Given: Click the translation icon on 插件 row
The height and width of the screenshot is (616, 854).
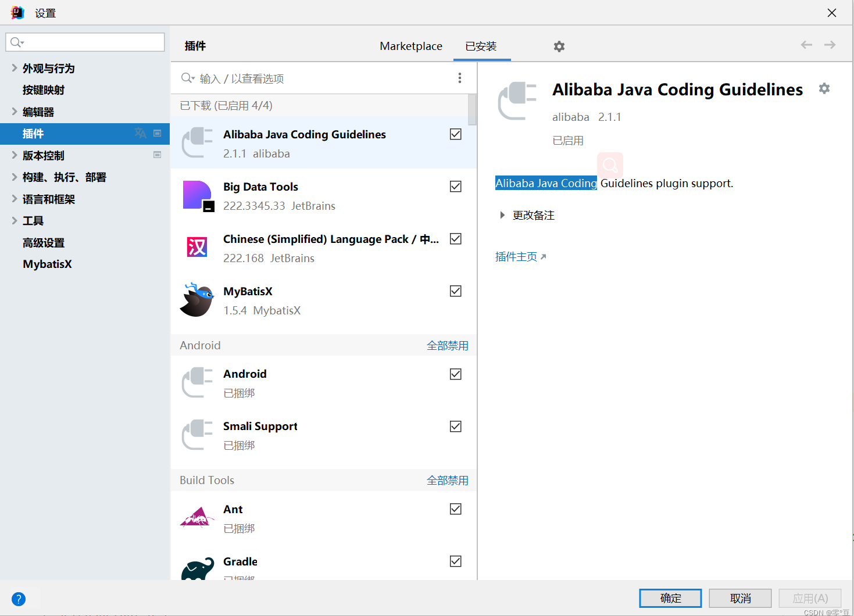Looking at the screenshot, I should [140, 133].
